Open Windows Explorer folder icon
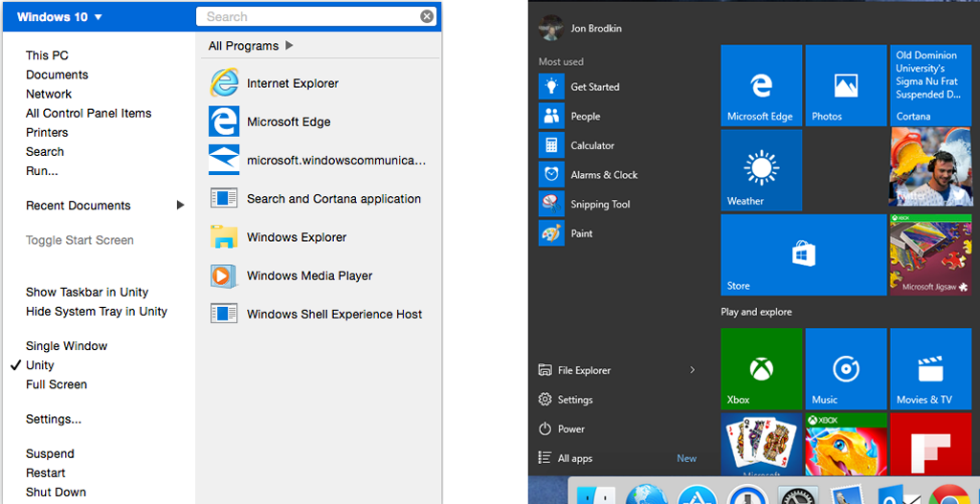Image resolution: width=980 pixels, height=504 pixels. [224, 237]
